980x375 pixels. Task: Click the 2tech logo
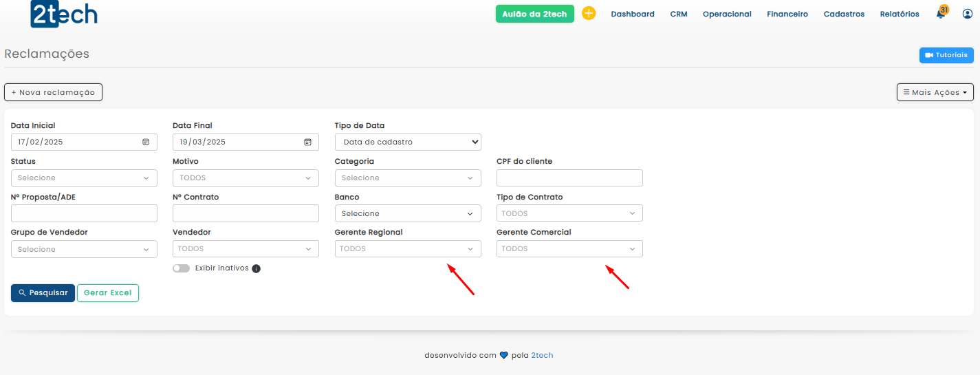click(64, 14)
